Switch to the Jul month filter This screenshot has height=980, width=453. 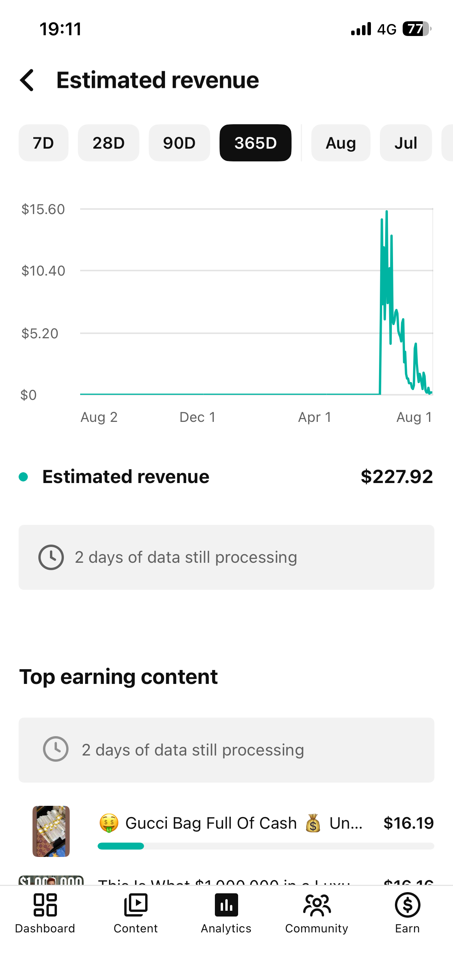[406, 143]
